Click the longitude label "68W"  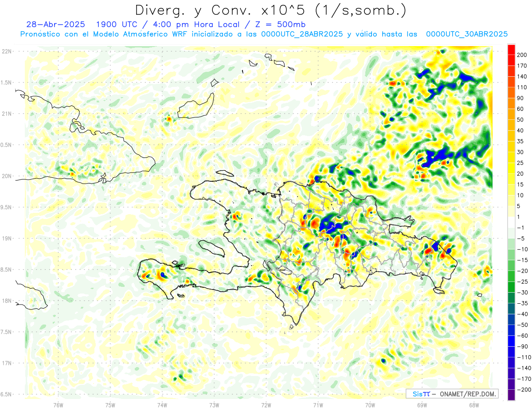click(x=474, y=405)
